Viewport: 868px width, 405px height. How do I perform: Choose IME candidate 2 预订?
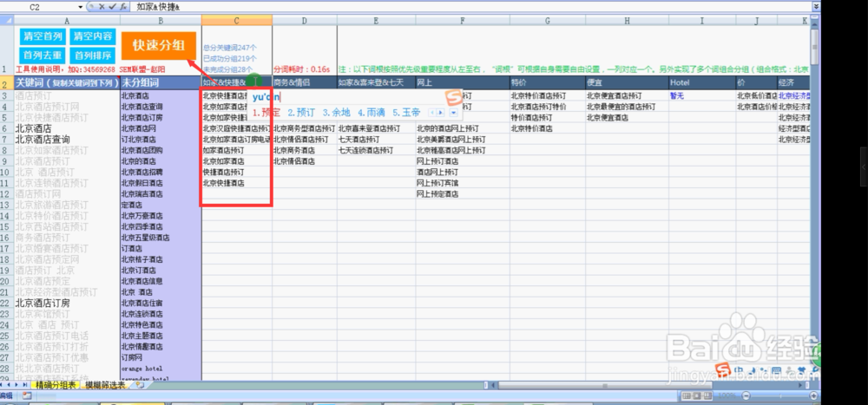301,113
